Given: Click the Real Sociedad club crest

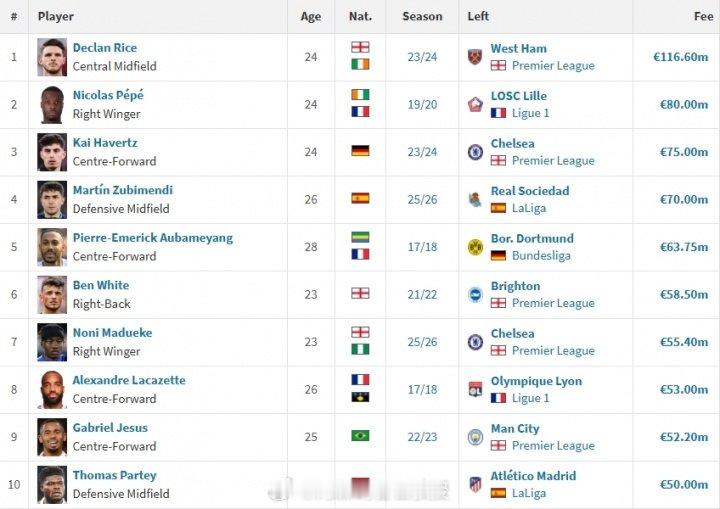Looking at the screenshot, I should click(x=475, y=199).
